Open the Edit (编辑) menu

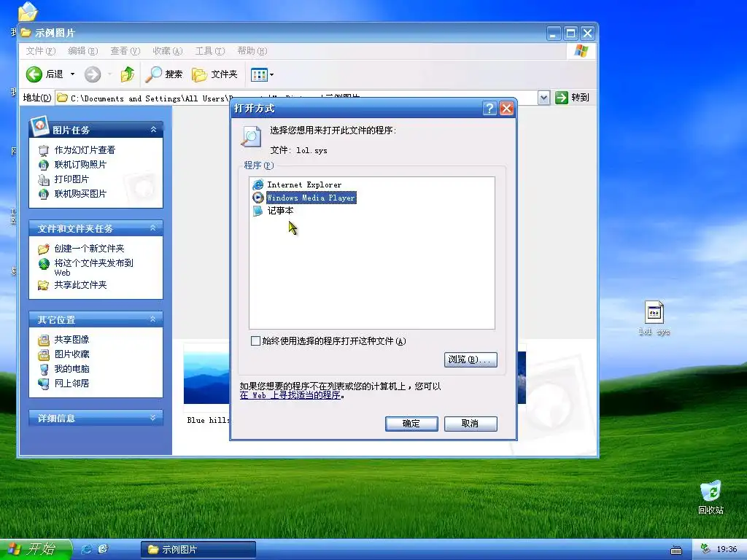83,51
